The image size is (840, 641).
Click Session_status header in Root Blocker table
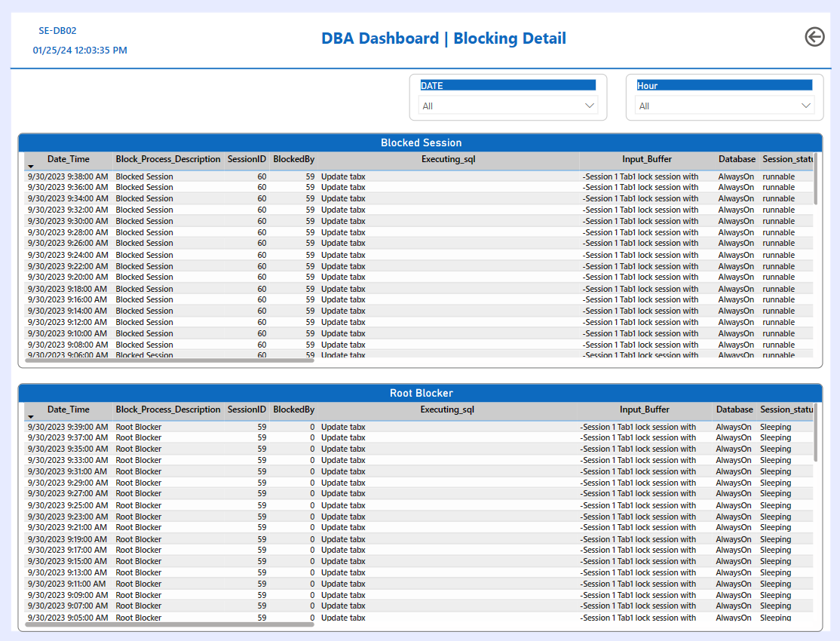[x=786, y=409]
